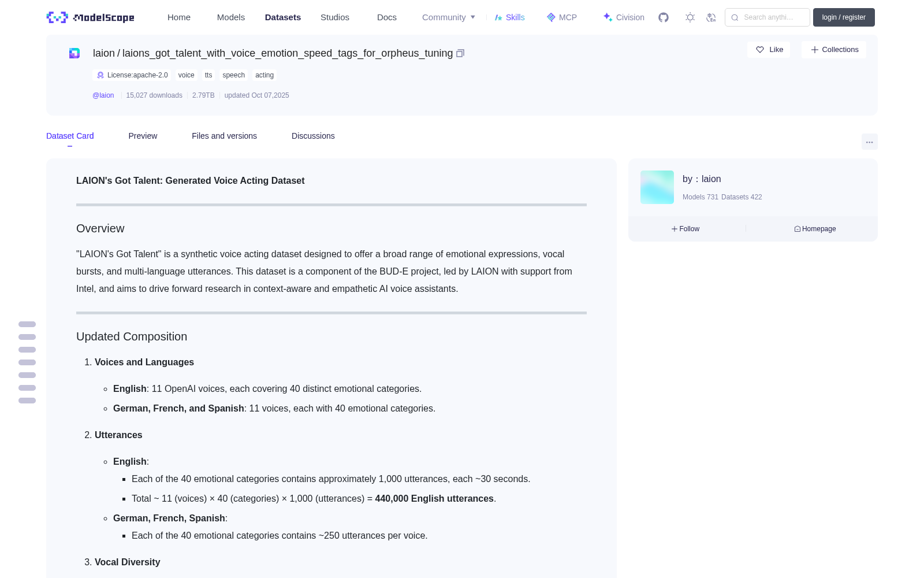Open the Skills page
The width and height of the screenshot is (924, 578).
click(509, 17)
